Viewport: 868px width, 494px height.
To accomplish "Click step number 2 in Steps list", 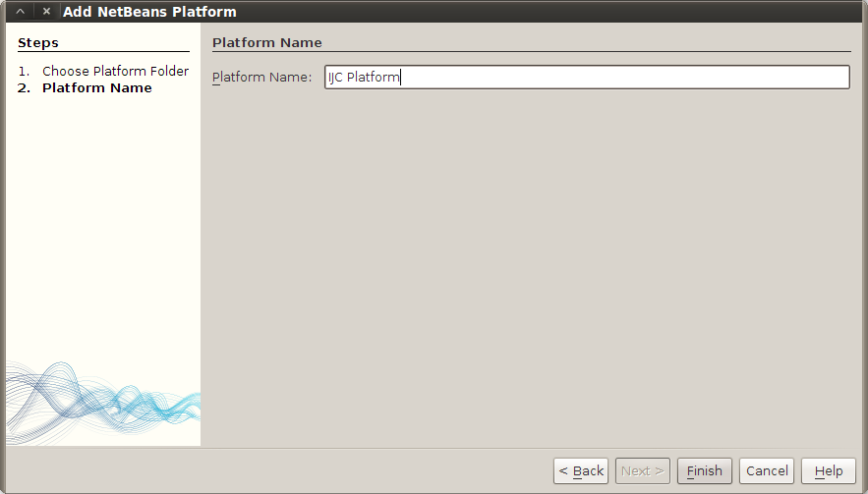I will click(x=24, y=88).
